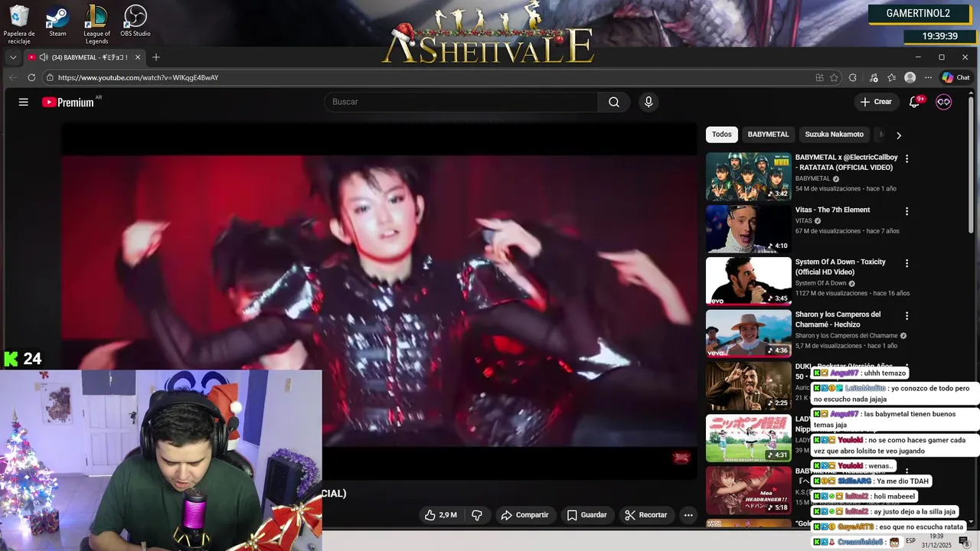Click the search magnifier button

(x=614, y=102)
